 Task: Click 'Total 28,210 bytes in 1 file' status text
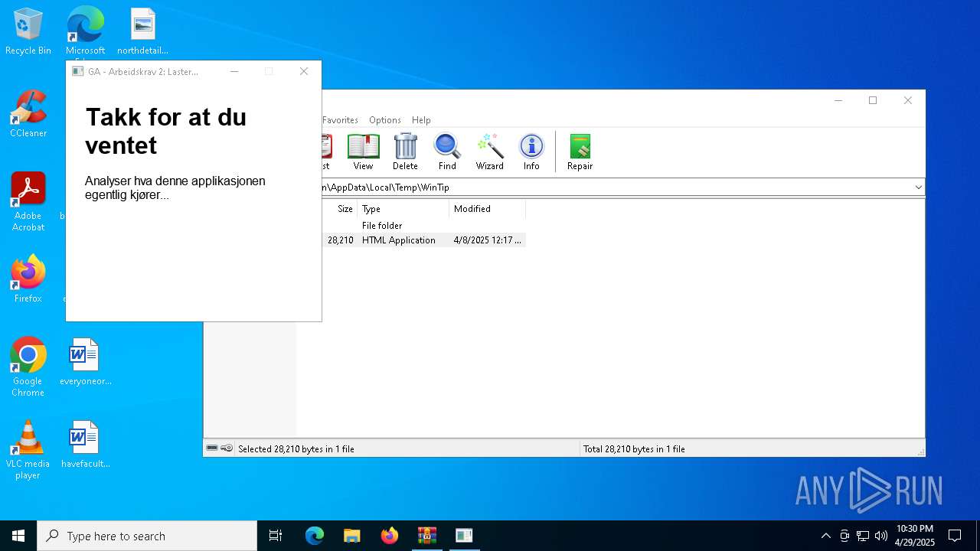[634, 449]
